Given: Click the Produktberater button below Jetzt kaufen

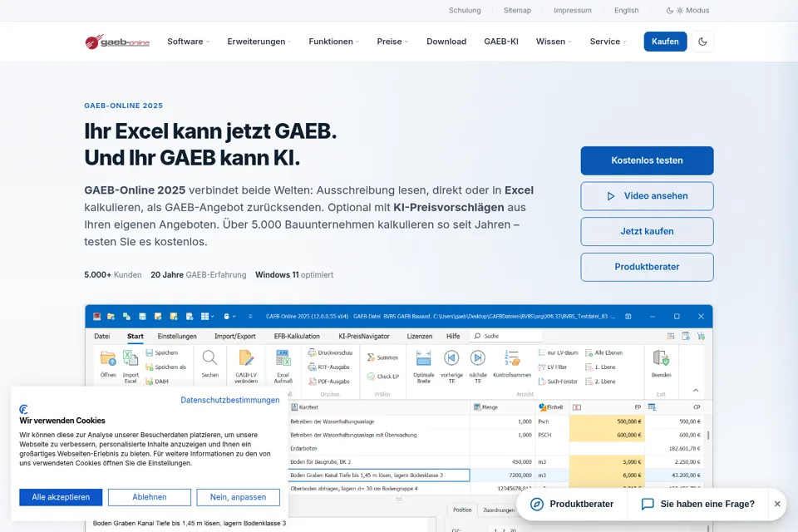Looking at the screenshot, I should pyautogui.click(x=647, y=268).
